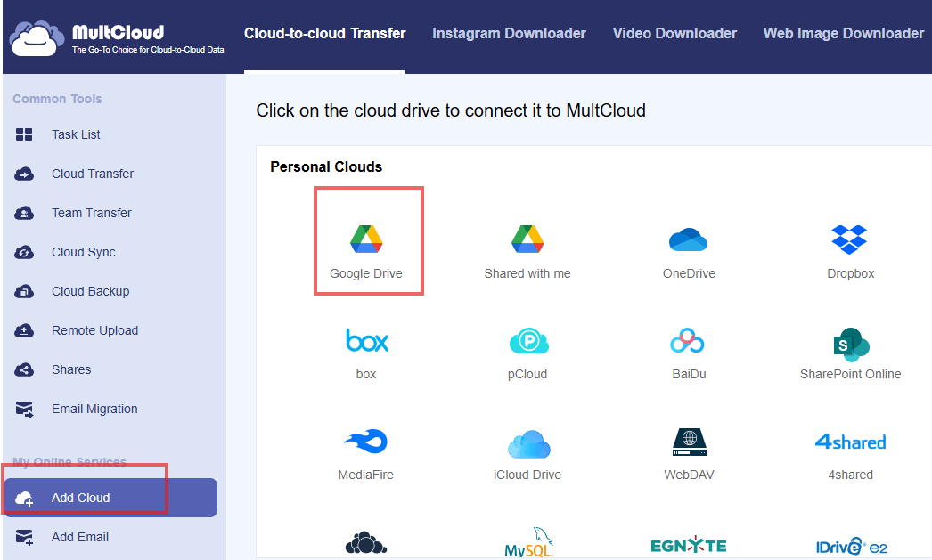This screenshot has width=932, height=560.
Task: Select the box cloud icon
Action: coord(366,341)
